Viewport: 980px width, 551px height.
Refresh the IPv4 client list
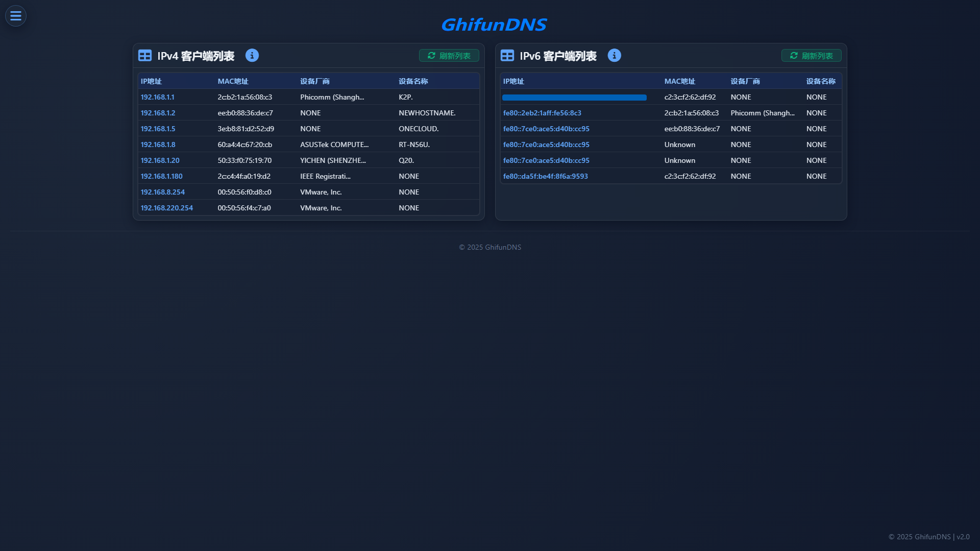449,56
